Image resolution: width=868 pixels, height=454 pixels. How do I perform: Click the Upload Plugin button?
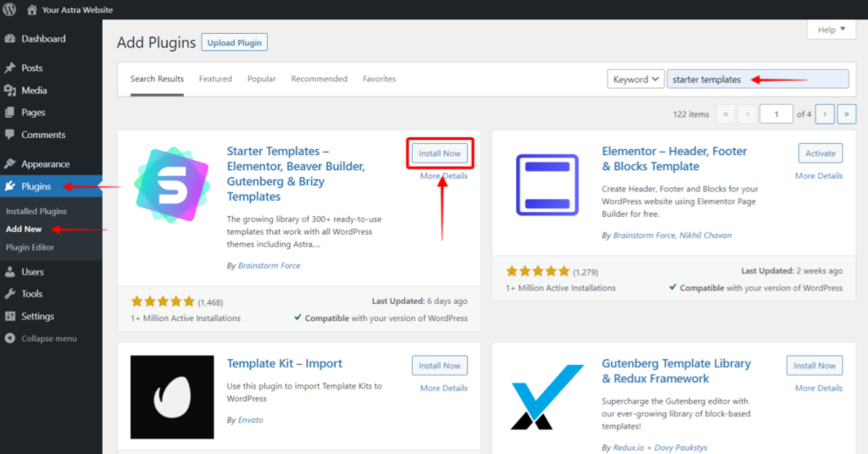[235, 42]
